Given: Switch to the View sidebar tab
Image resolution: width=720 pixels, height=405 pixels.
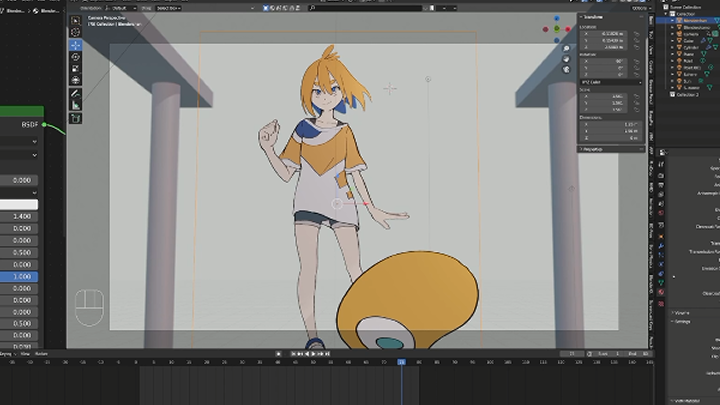Looking at the screenshot, I should pos(651,49).
